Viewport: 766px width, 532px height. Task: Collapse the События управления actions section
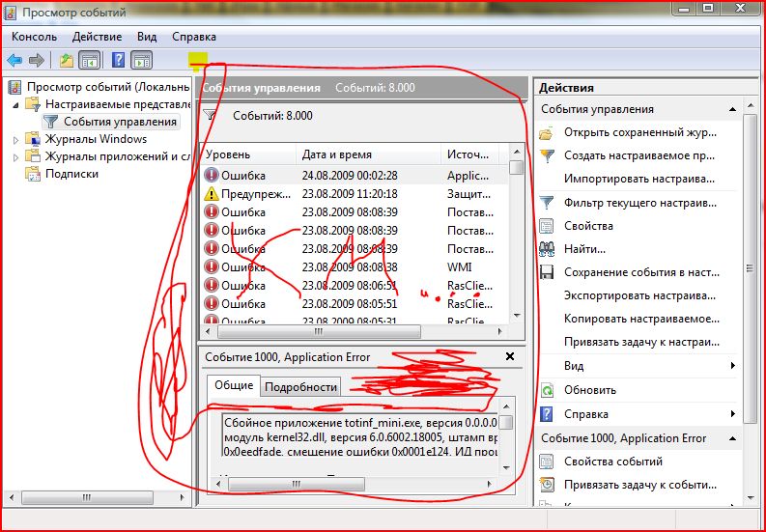coord(733,109)
